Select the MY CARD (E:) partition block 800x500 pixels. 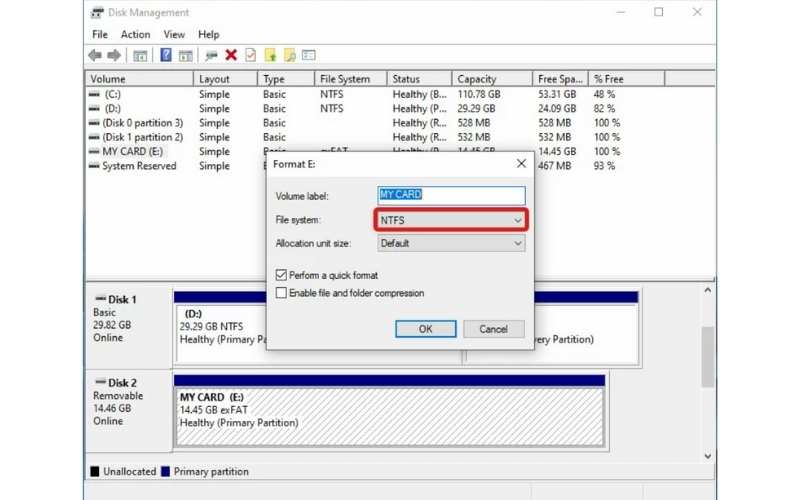pyautogui.click(x=389, y=416)
